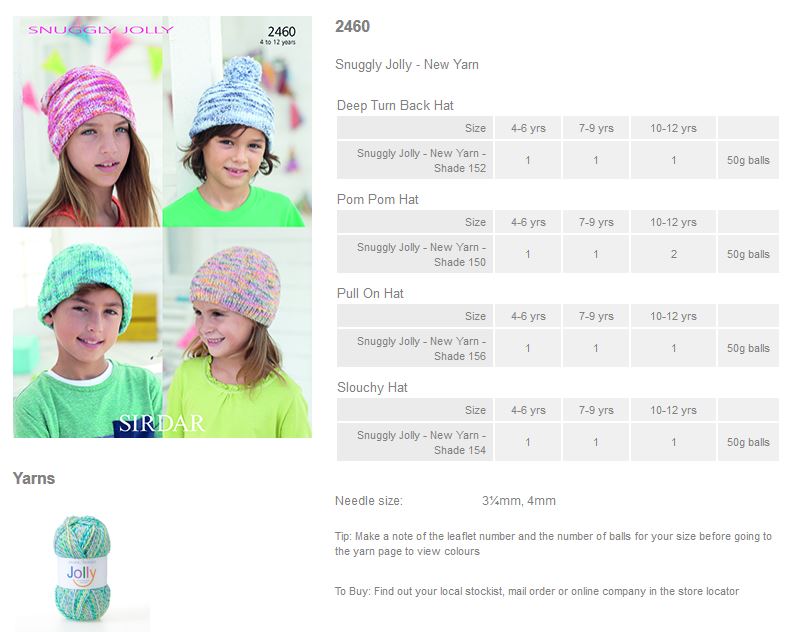Click the yarn page tip text
790x632 pixels.
click(553, 544)
